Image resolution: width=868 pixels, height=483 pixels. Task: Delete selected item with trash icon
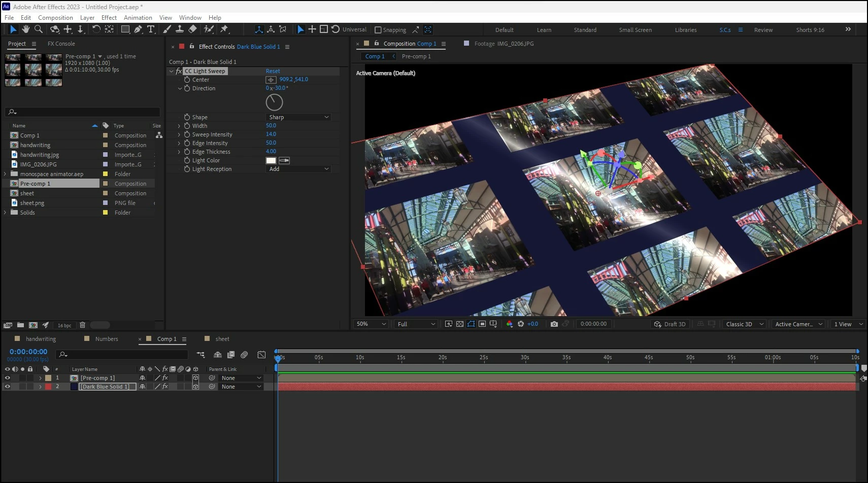[82, 325]
